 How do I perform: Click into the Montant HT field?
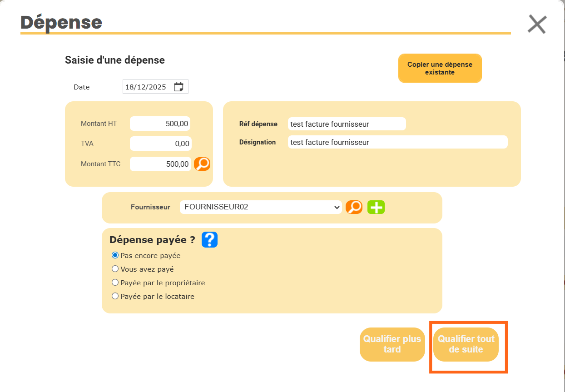coord(160,124)
